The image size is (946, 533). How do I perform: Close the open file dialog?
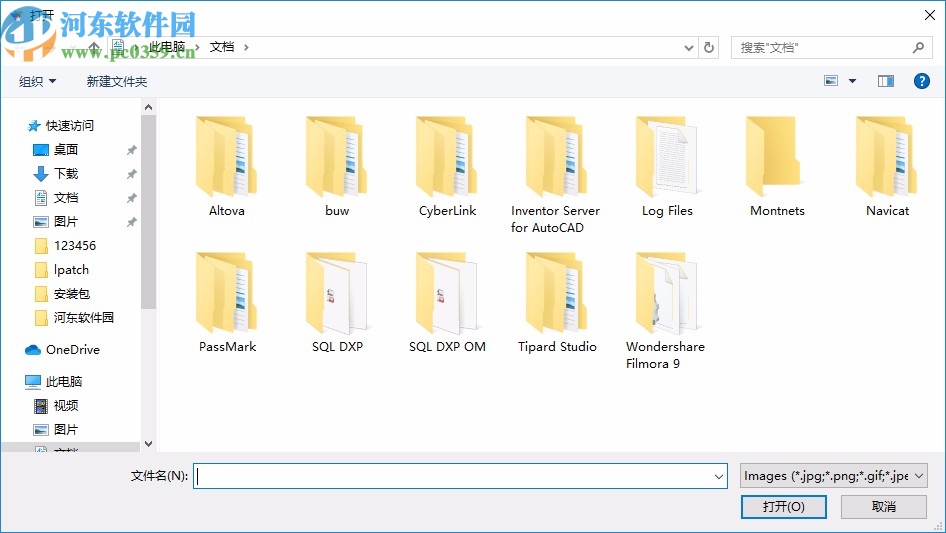[930, 15]
